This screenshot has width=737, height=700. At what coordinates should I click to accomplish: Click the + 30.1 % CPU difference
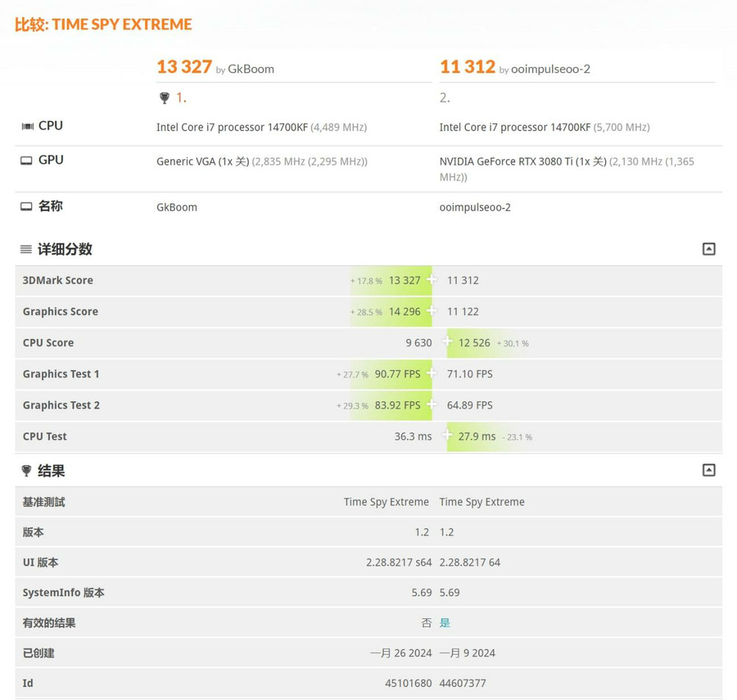(513, 343)
